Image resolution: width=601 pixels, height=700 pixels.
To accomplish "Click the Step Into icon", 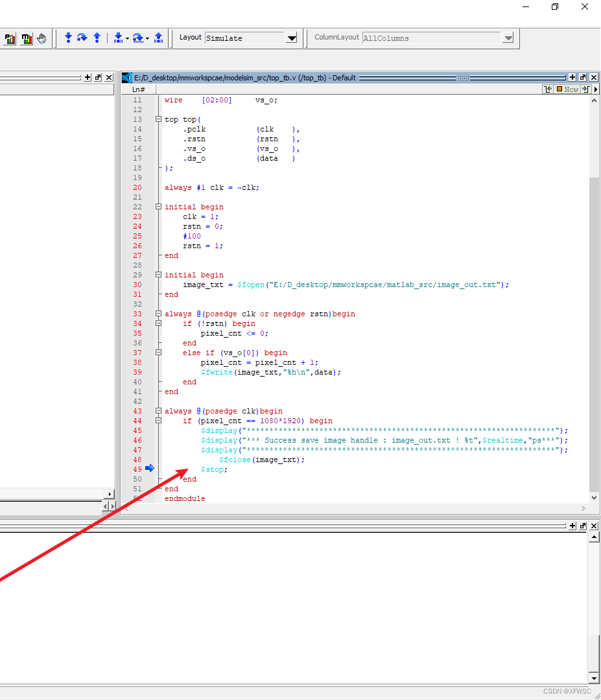I will (68, 38).
